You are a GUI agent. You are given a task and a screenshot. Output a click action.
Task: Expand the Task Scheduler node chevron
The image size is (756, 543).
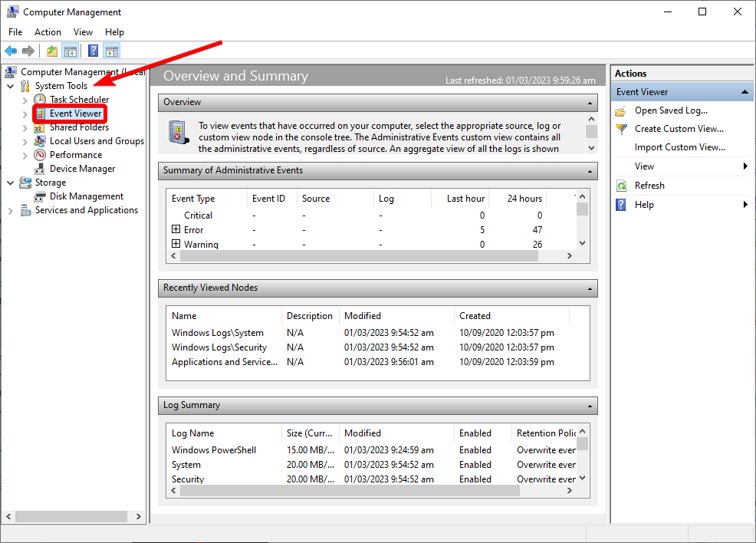click(x=25, y=100)
